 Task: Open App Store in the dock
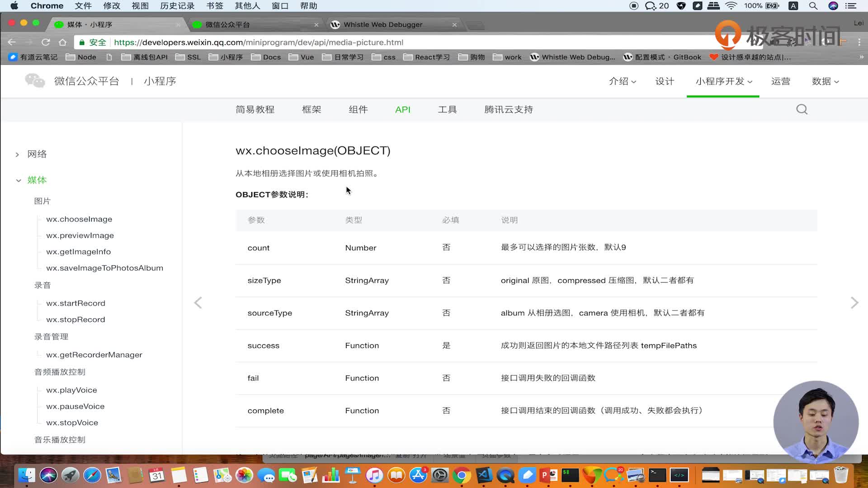(418, 475)
